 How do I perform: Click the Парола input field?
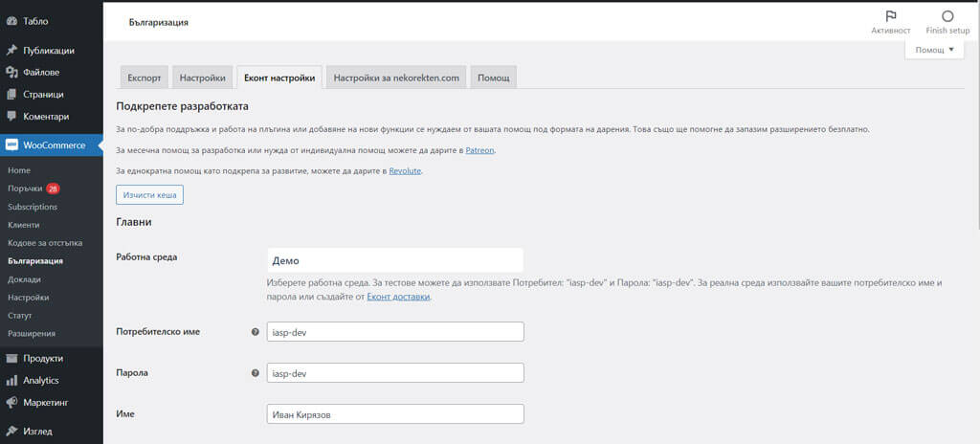tap(395, 372)
